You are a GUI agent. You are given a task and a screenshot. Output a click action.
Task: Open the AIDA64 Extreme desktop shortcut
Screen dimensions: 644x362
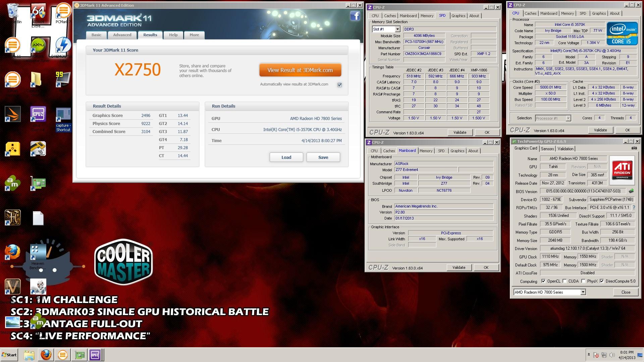pos(38,15)
